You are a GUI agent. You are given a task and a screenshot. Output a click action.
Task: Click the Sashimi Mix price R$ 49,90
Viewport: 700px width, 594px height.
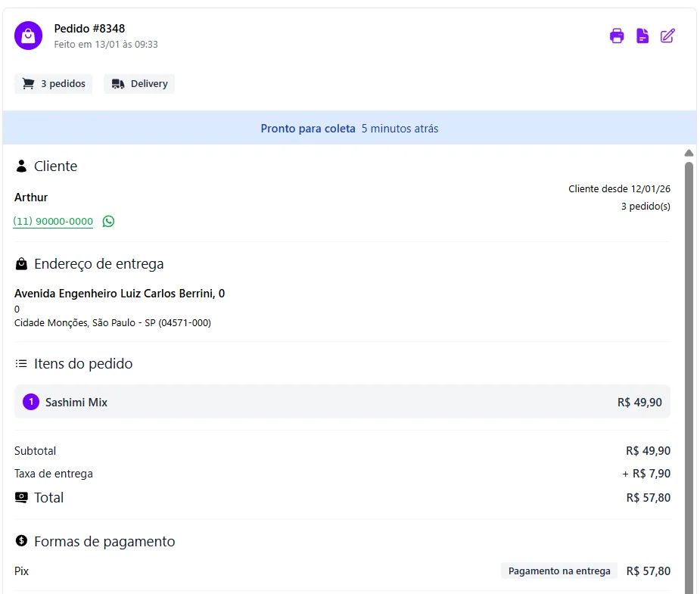pyautogui.click(x=639, y=402)
